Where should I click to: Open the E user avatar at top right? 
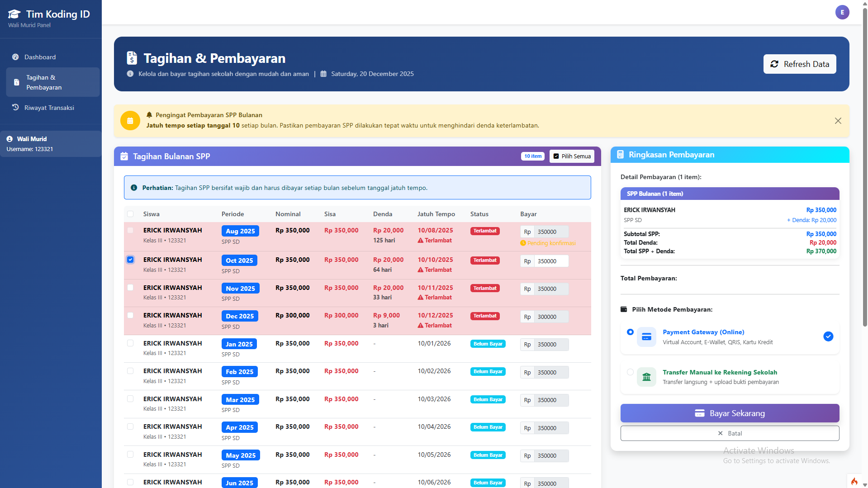tap(842, 12)
